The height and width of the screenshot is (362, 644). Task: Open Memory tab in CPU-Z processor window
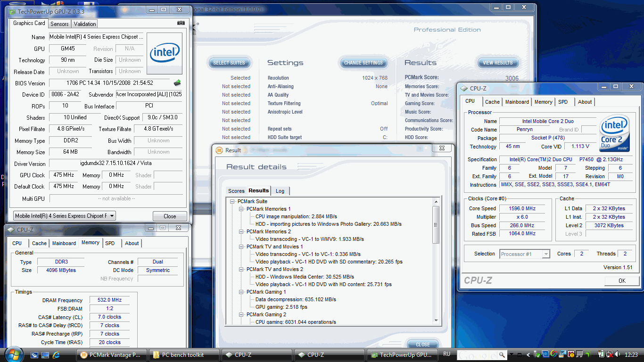543,102
